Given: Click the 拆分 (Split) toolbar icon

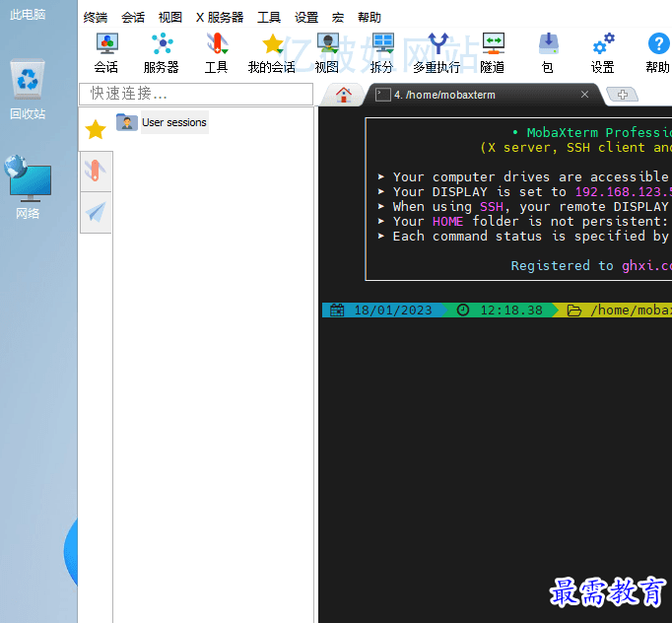Looking at the screenshot, I should (x=382, y=53).
